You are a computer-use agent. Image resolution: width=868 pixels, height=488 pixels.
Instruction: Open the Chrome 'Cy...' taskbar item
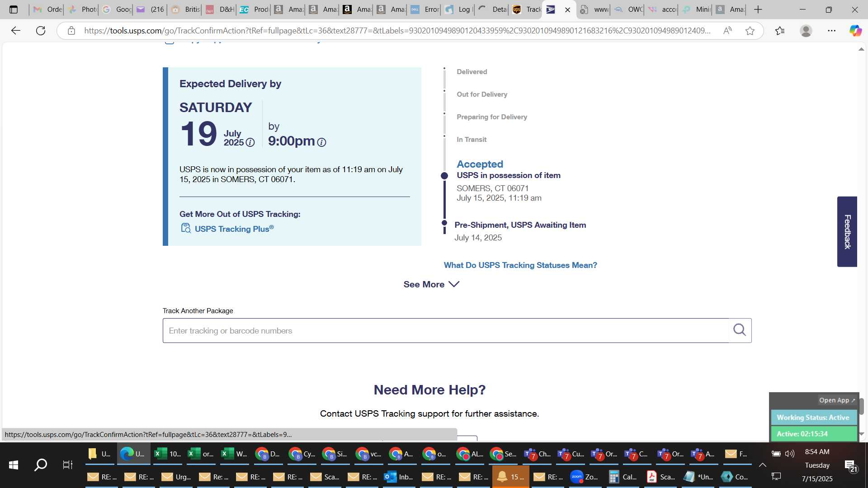tap(302, 454)
